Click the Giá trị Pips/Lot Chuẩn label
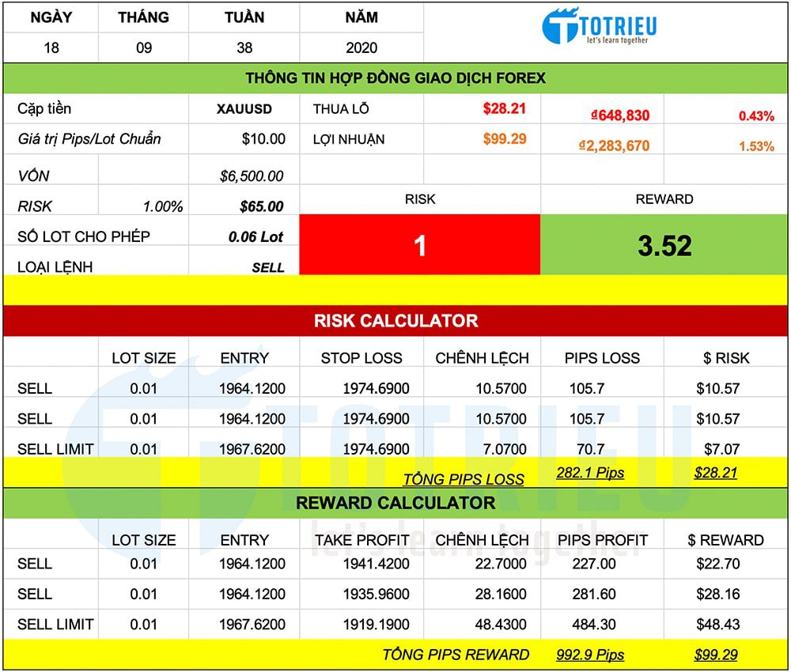 tap(89, 138)
